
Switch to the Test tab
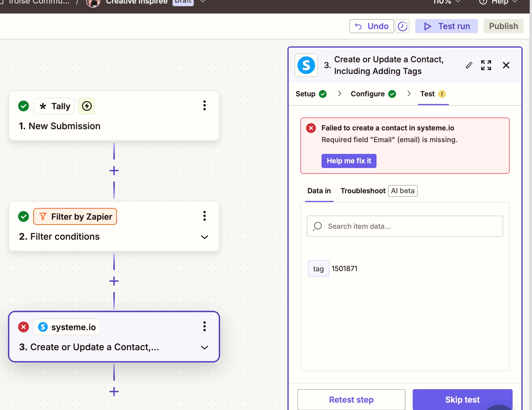(433, 94)
